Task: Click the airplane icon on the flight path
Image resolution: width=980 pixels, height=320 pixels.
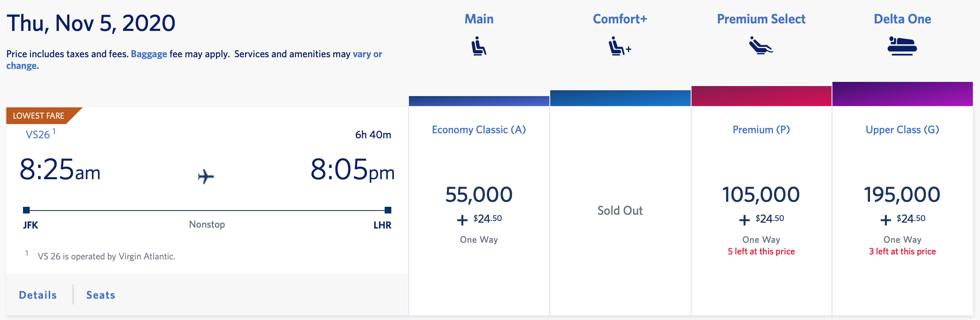Action: [206, 176]
